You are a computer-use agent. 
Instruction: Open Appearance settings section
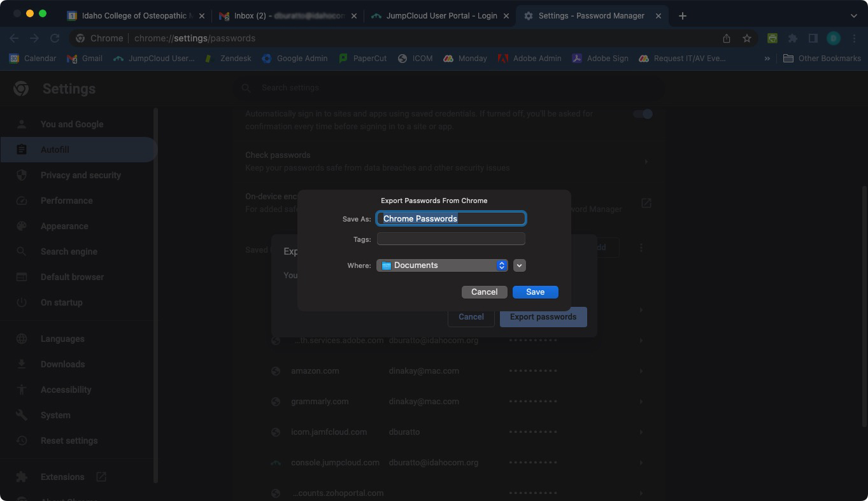click(64, 226)
